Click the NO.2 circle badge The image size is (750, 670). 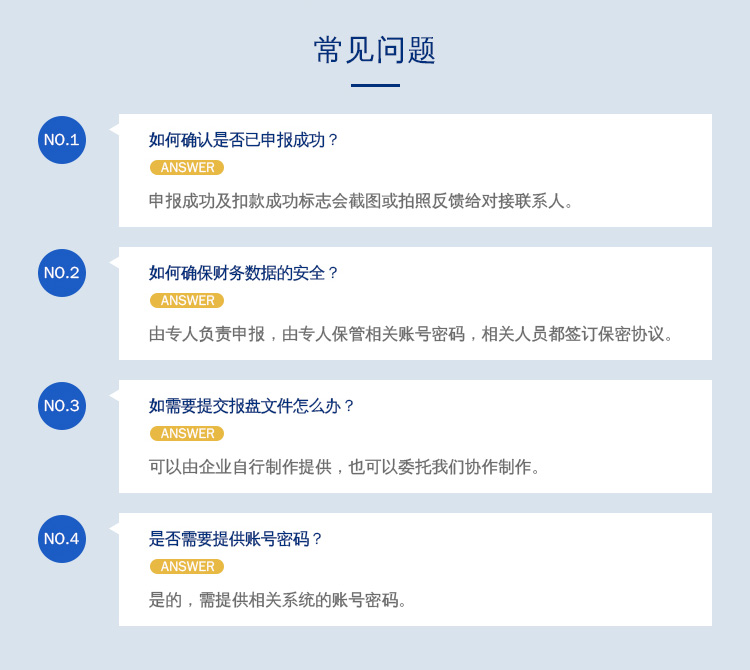[62, 273]
